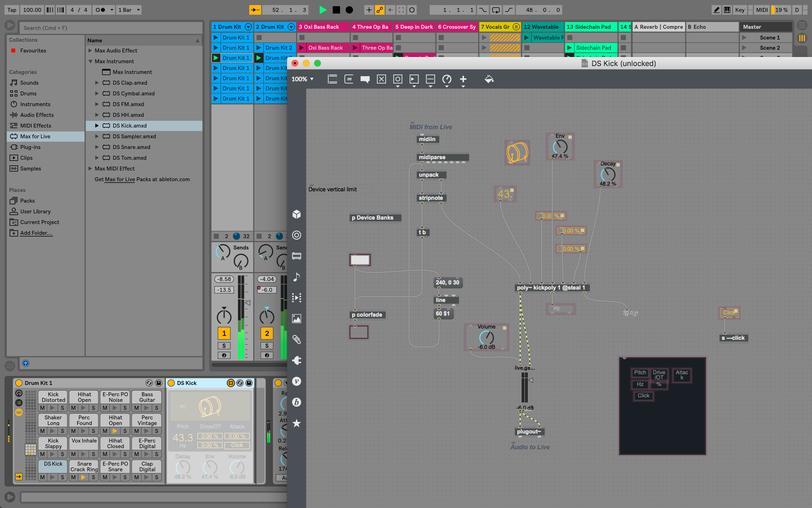Toggle track 1 activator button

click(224, 333)
